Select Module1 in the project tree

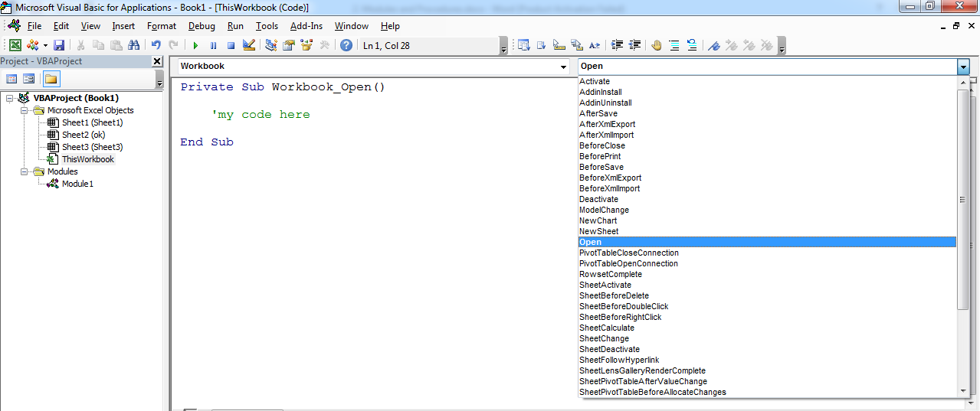point(77,184)
